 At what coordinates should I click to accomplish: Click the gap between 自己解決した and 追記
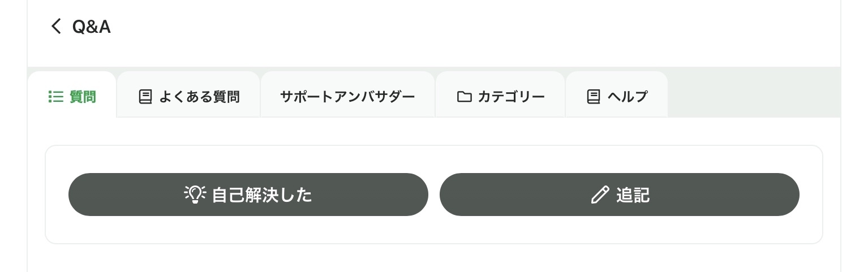pos(434,195)
